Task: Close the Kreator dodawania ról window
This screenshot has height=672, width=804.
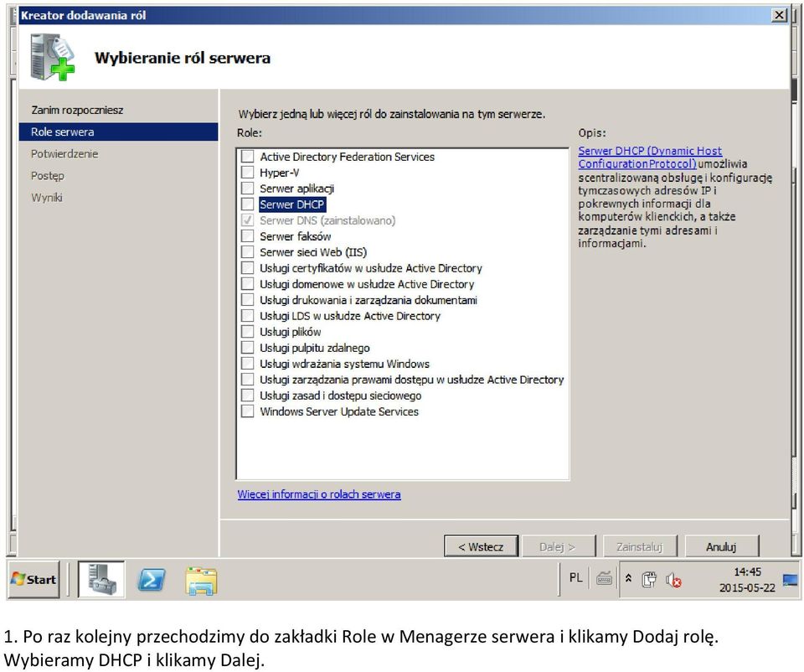Action: 779,15
